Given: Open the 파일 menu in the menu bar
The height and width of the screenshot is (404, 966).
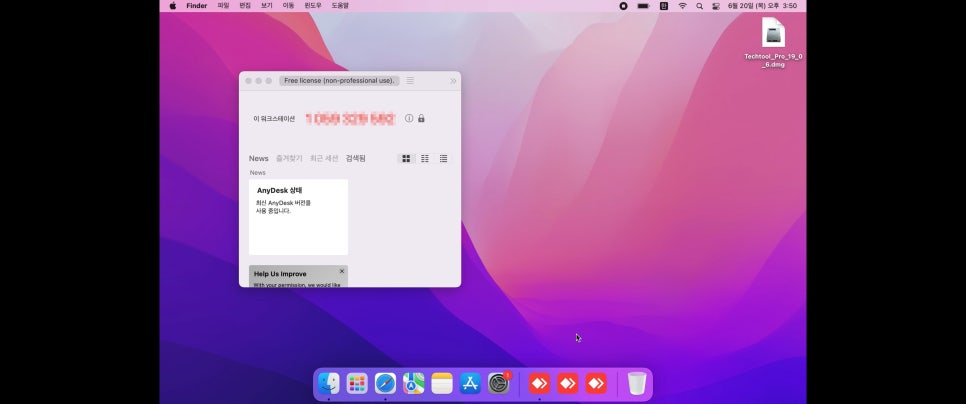Looking at the screenshot, I should point(223,6).
